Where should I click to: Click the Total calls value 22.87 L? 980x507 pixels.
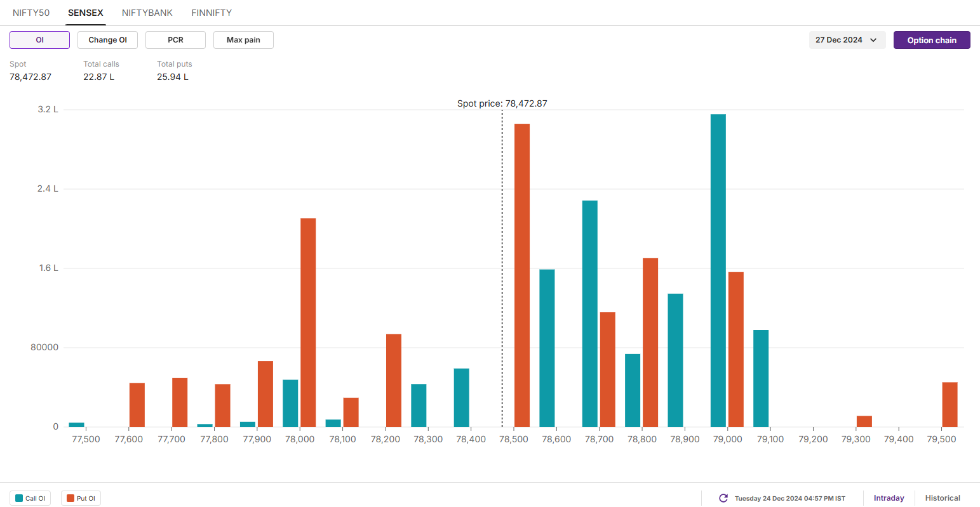[99, 77]
